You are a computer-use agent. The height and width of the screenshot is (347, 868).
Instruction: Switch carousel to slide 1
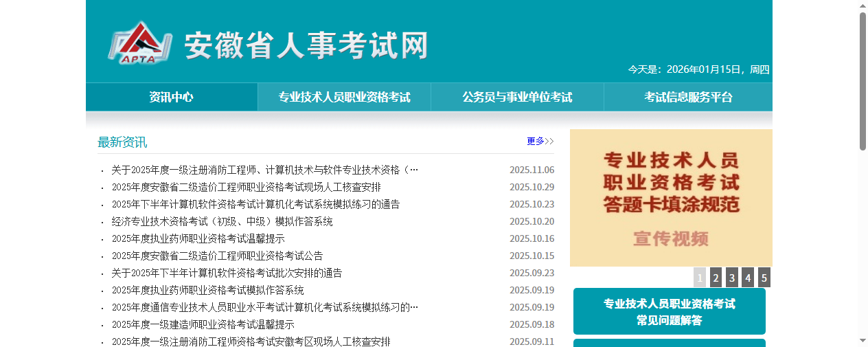coord(700,278)
